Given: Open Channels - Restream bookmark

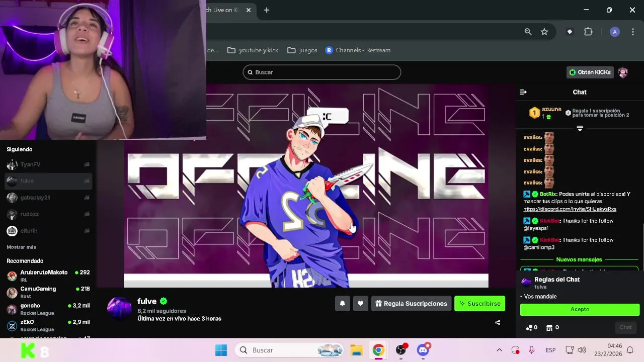Looking at the screenshot, I should coord(358,50).
